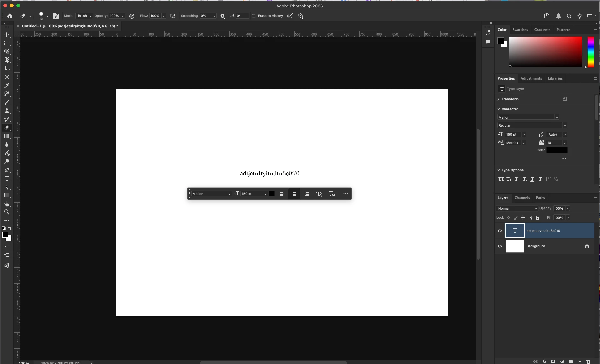Collapse the Type Options section

pyautogui.click(x=498, y=170)
